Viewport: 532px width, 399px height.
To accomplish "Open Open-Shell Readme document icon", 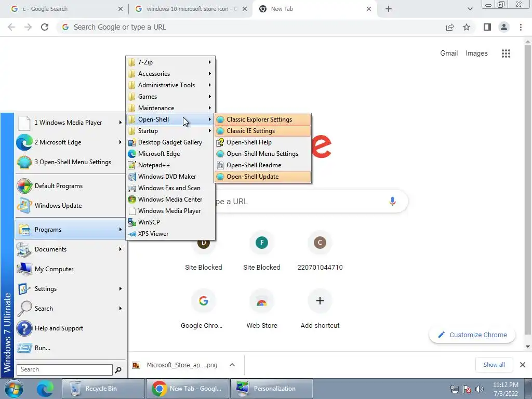I will pos(220,165).
